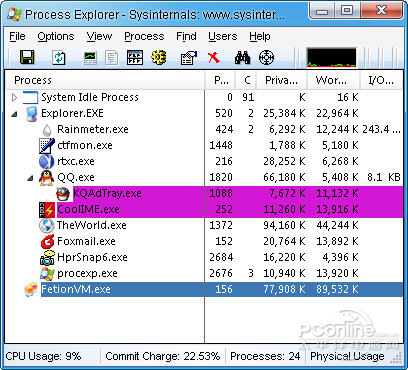Open the Users menu

pos(223,36)
